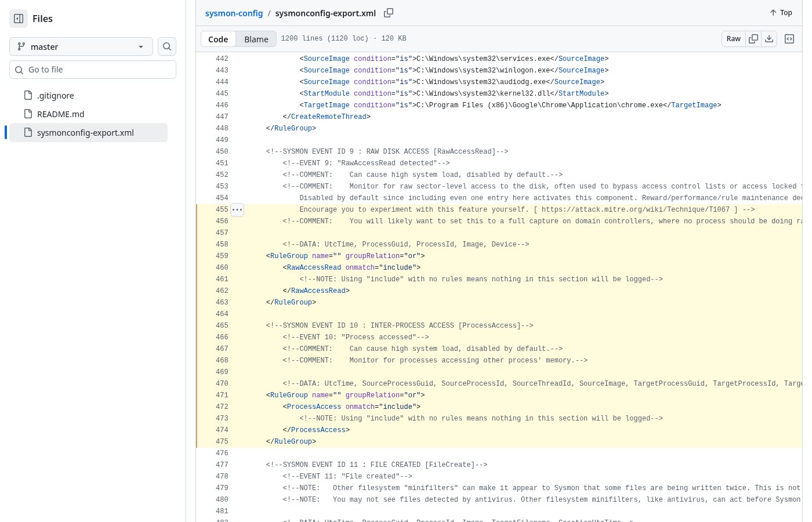Click the kernel32.dll StartModule line

(x=454, y=93)
